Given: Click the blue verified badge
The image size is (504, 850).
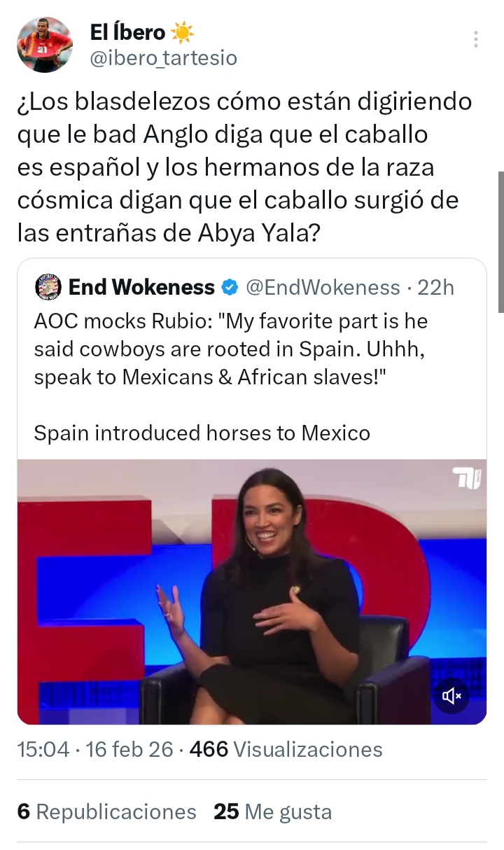Looking at the screenshot, I should tap(229, 287).
